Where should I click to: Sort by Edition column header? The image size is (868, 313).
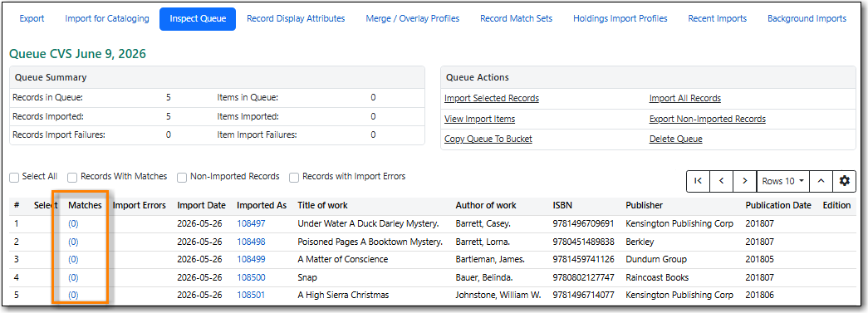(836, 205)
